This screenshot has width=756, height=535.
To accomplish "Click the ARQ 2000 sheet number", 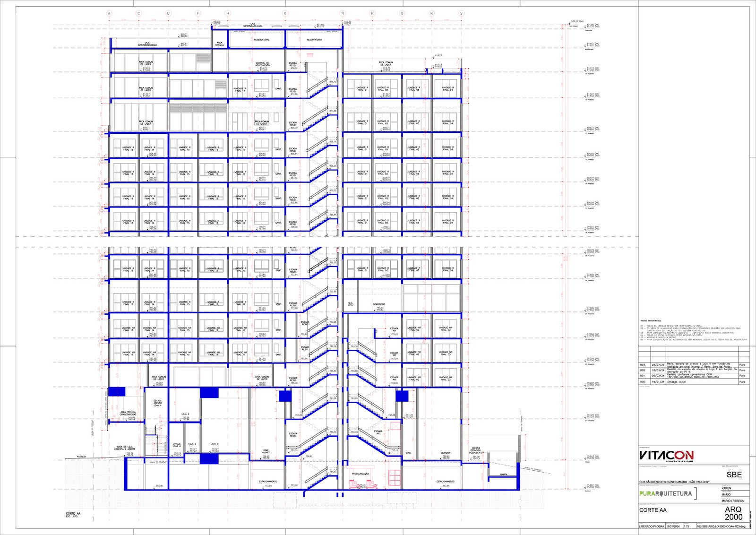I will pyautogui.click(x=733, y=513).
